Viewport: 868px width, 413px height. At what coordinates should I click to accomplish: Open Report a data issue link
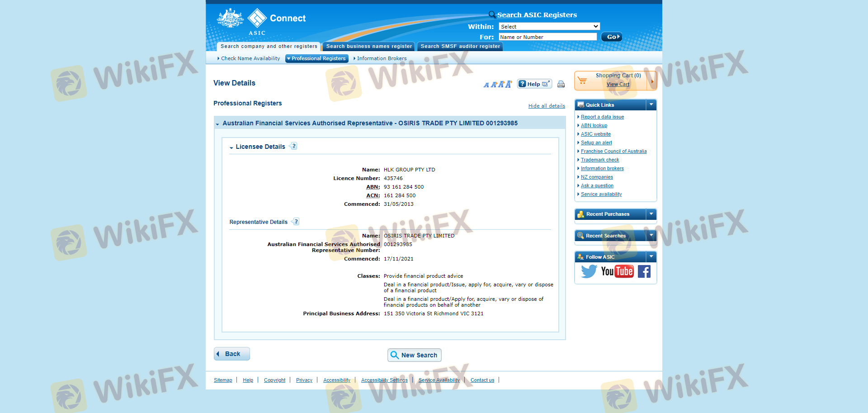coord(602,117)
